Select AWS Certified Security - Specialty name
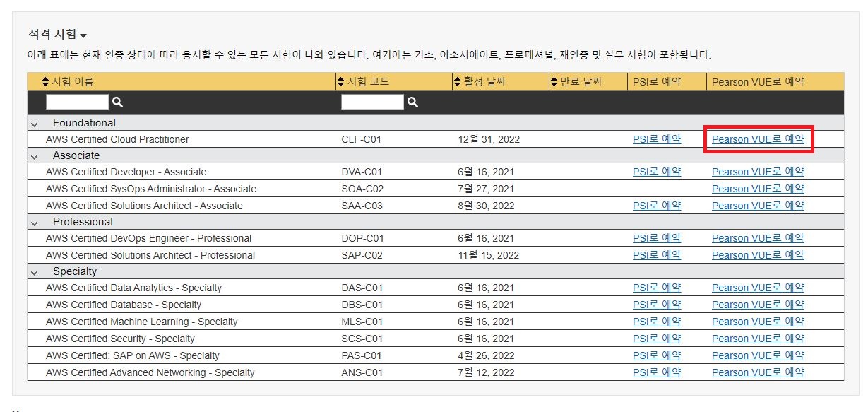Image resolution: width=868 pixels, height=412 pixels. (120, 339)
